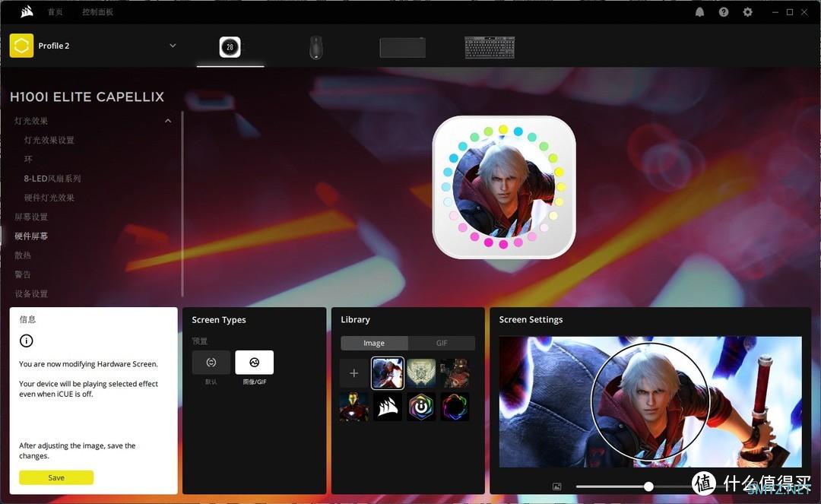Image resolution: width=821 pixels, height=504 pixels.
Task: Add a new image with the plus tile
Action: click(x=354, y=373)
